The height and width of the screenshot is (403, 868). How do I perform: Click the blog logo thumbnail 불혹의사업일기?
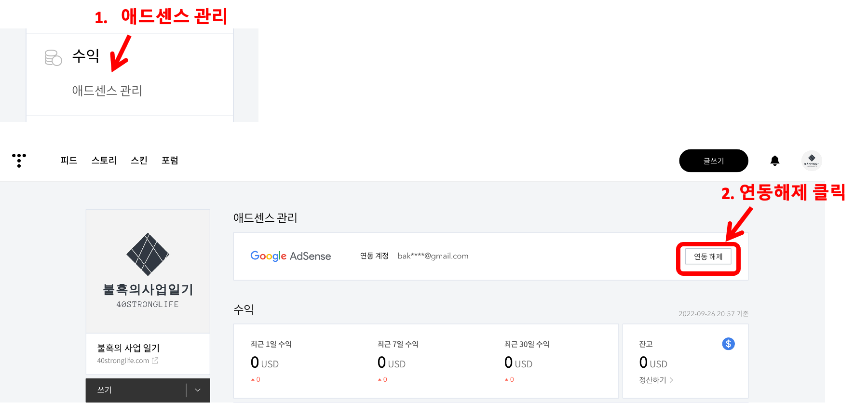point(148,271)
